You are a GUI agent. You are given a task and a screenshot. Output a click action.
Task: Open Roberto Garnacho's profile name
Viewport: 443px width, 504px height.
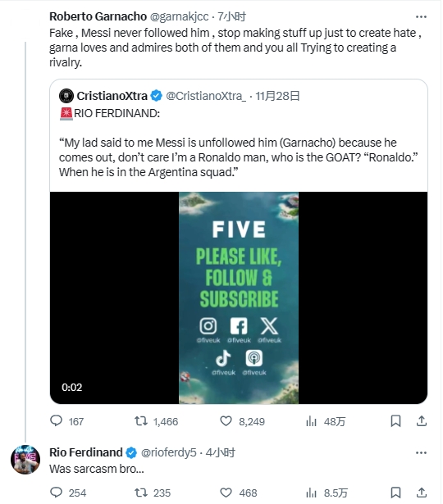pos(98,16)
